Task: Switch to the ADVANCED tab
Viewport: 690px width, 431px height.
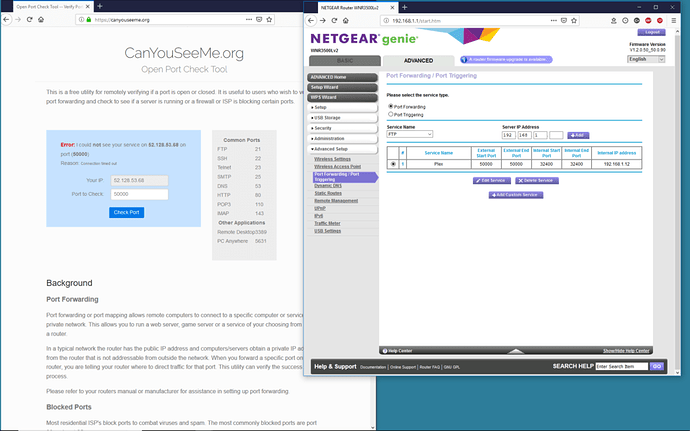Action: click(x=418, y=60)
